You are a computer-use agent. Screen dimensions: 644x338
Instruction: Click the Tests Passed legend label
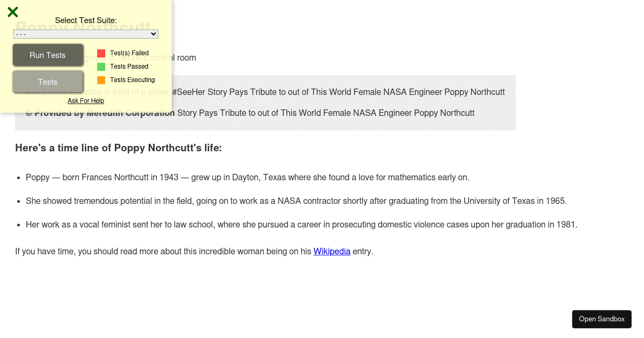tap(129, 67)
